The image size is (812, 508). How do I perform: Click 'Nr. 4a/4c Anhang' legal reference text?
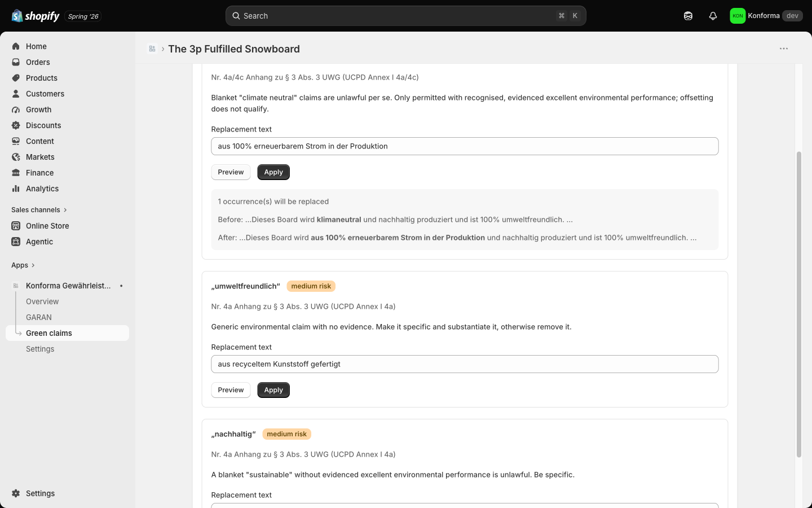coord(315,77)
